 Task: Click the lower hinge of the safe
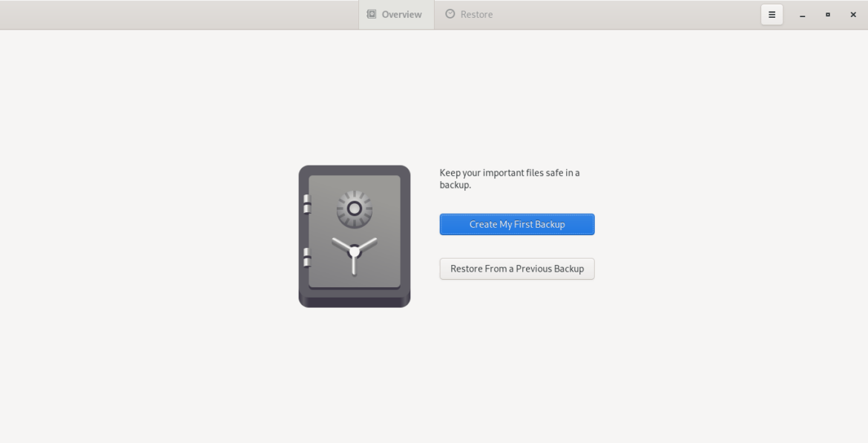click(x=306, y=257)
